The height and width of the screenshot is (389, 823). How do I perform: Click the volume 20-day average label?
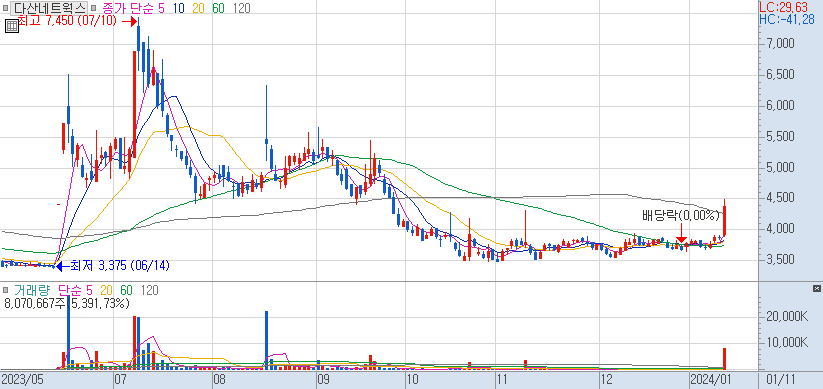pos(107,290)
